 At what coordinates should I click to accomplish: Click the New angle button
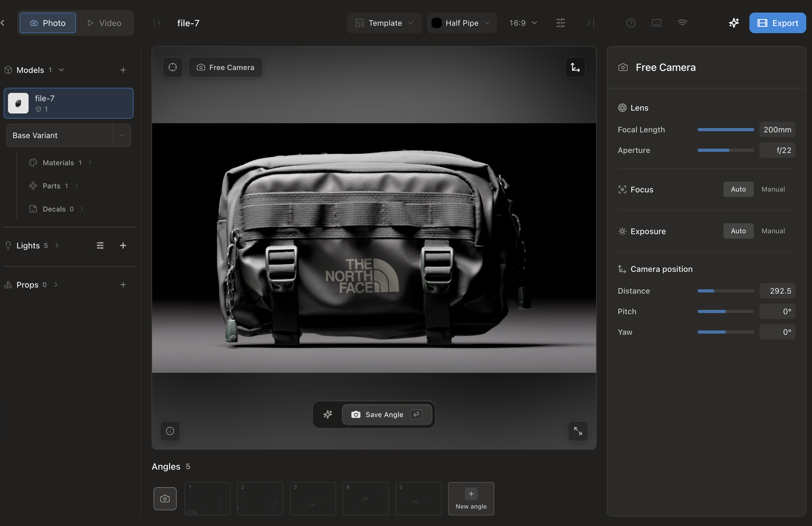(x=471, y=498)
